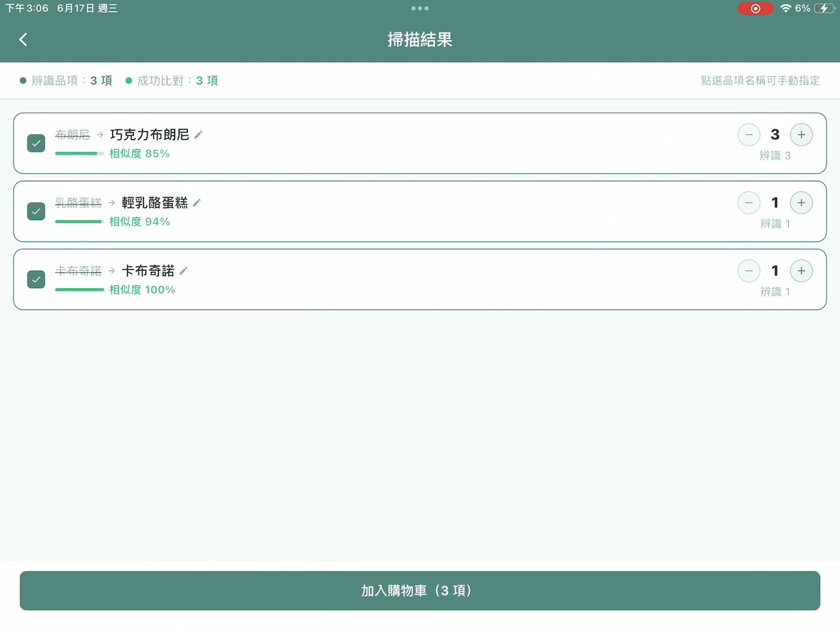This screenshot has height=630, width=840.
Task: Edit 卡布奇諾 match with pencil icon
Action: point(184,271)
